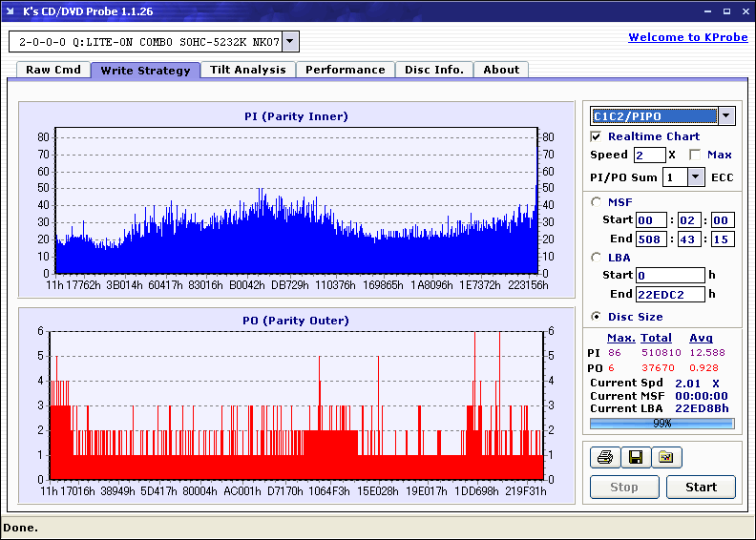Viewport: 756px width, 540px height.
Task: Select the LBA radio button
Action: coord(597,257)
